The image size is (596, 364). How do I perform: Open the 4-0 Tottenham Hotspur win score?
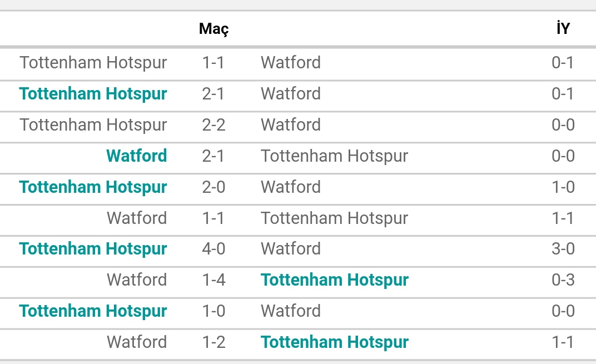coord(213,250)
